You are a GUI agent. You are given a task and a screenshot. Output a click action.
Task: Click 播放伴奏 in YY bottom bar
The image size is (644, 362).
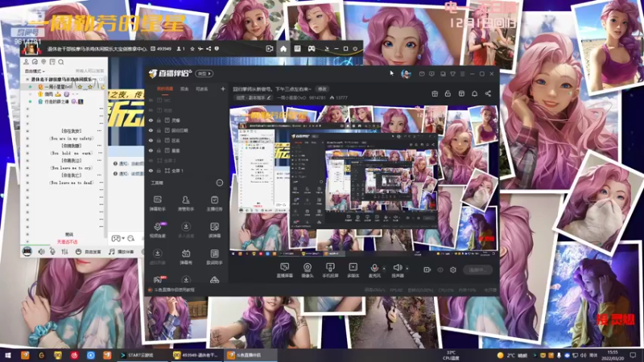122,252
